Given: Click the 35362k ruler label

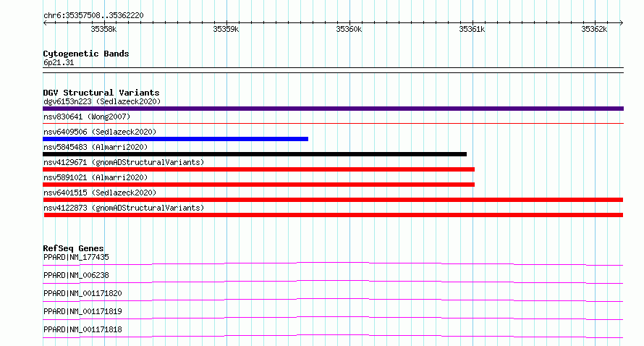Looking at the screenshot, I should (x=594, y=29).
